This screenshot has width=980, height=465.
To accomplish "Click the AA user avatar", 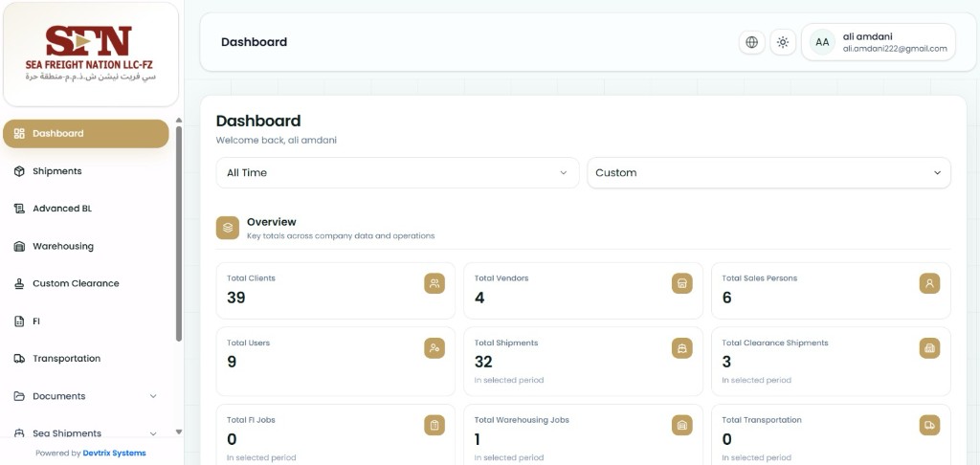I will click(x=822, y=42).
